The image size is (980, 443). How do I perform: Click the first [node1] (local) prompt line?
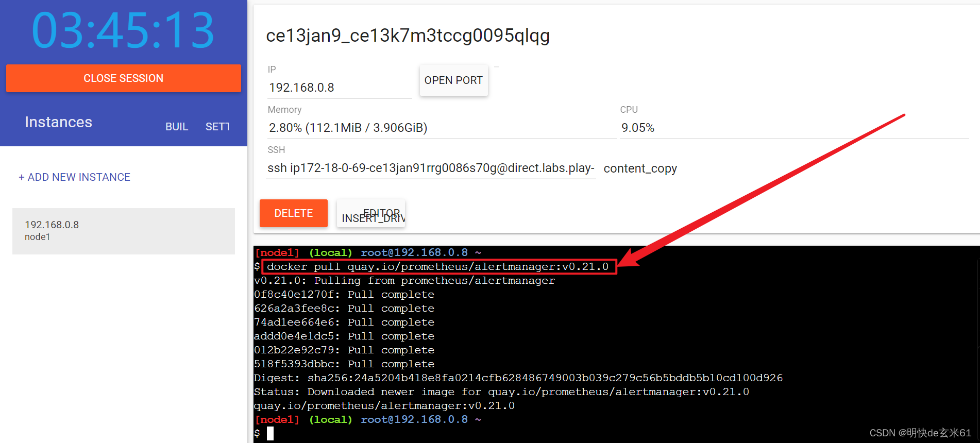pos(368,252)
